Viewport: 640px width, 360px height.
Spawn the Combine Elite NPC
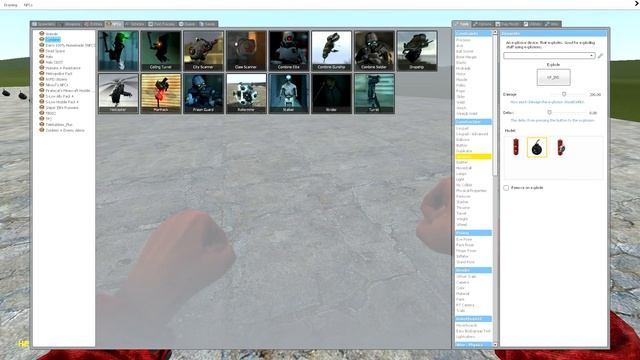(289, 51)
